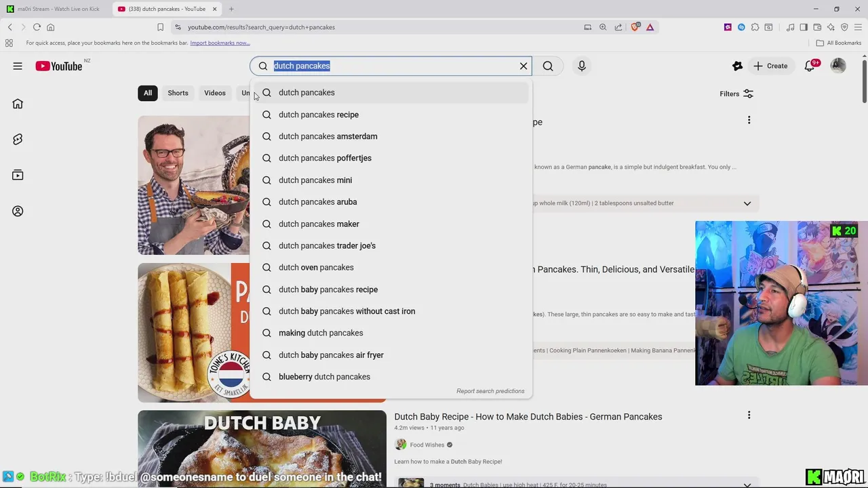Start voice search with the microphone
The height and width of the screenshot is (488, 868).
pyautogui.click(x=582, y=66)
